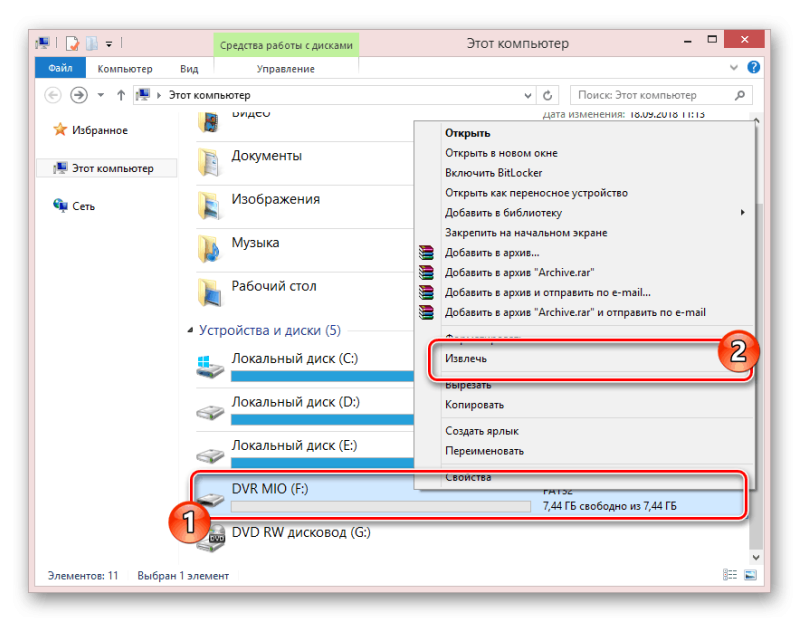Click the scrollbar down arrow

pyautogui.click(x=756, y=558)
